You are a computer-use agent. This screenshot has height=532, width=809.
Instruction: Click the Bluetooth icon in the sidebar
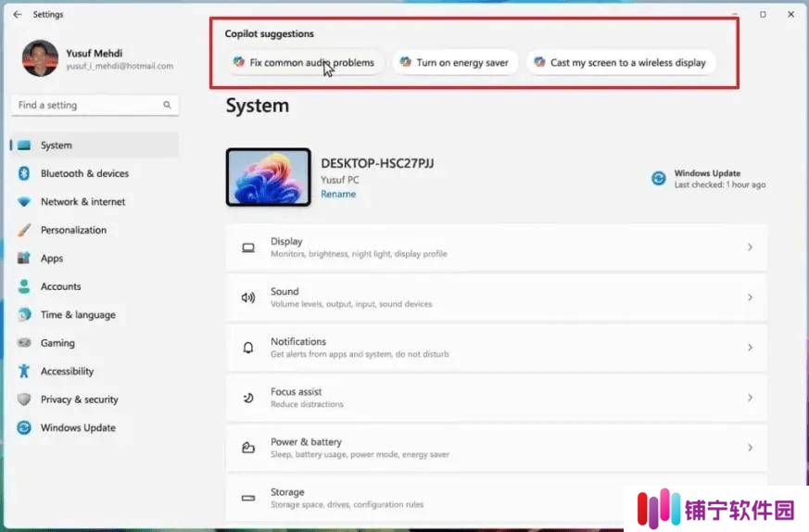(24, 173)
